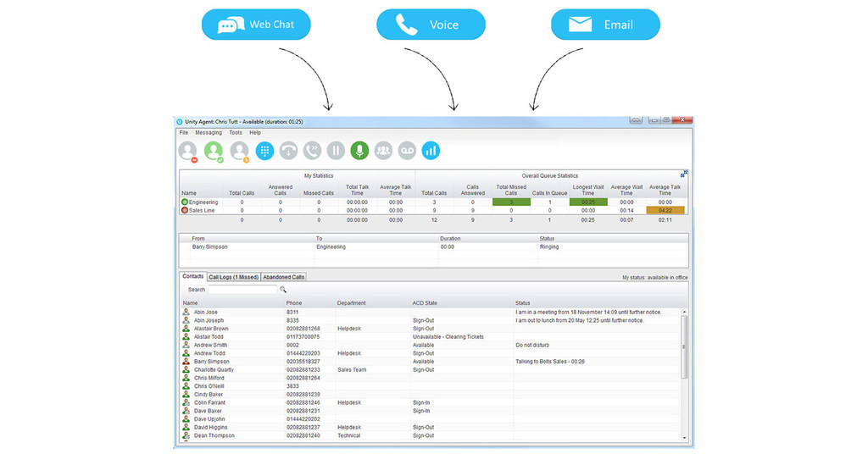Viewport: 868px width, 454px height.
Task: Open the blue dial pad
Action: (264, 151)
